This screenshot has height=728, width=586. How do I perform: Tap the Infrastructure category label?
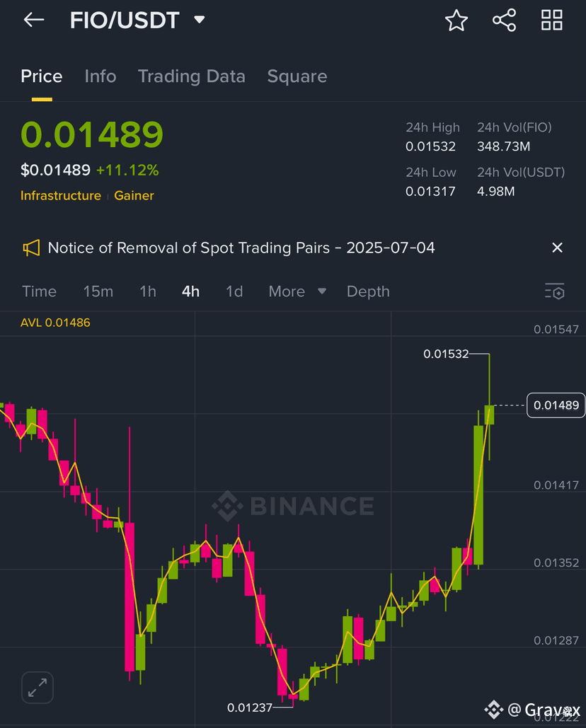click(61, 195)
